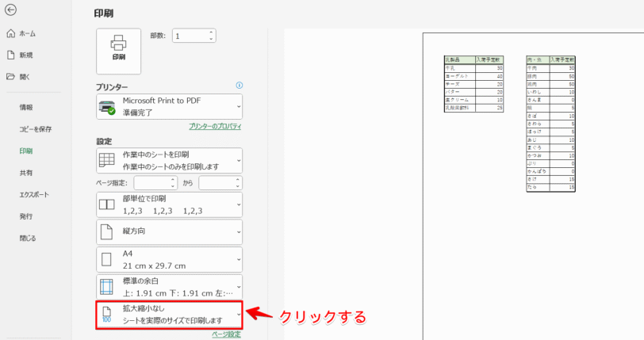
Task: Open the A4 paper size dropdown
Action: coord(169,259)
